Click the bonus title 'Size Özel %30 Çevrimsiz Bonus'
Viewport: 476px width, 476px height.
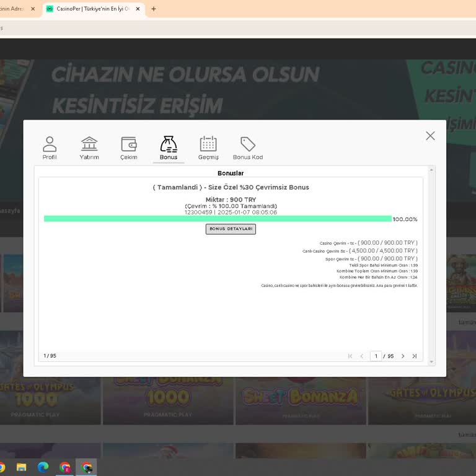tap(258, 187)
